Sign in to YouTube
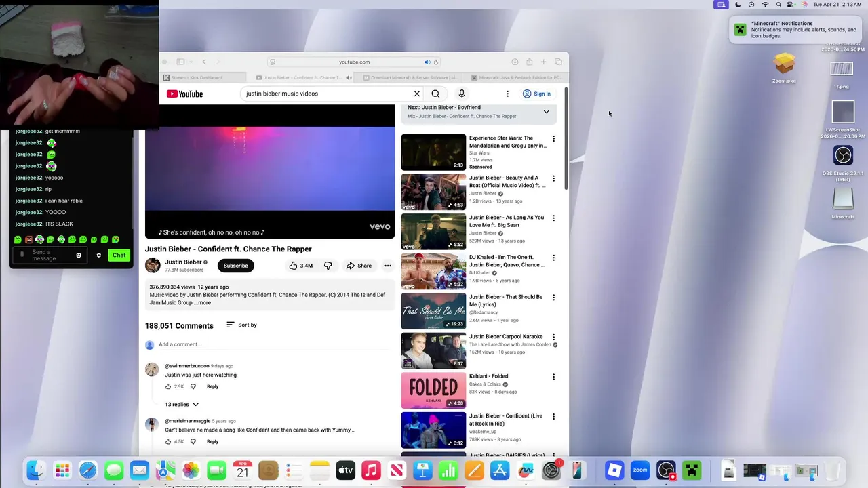This screenshot has width=868, height=488. click(536, 94)
